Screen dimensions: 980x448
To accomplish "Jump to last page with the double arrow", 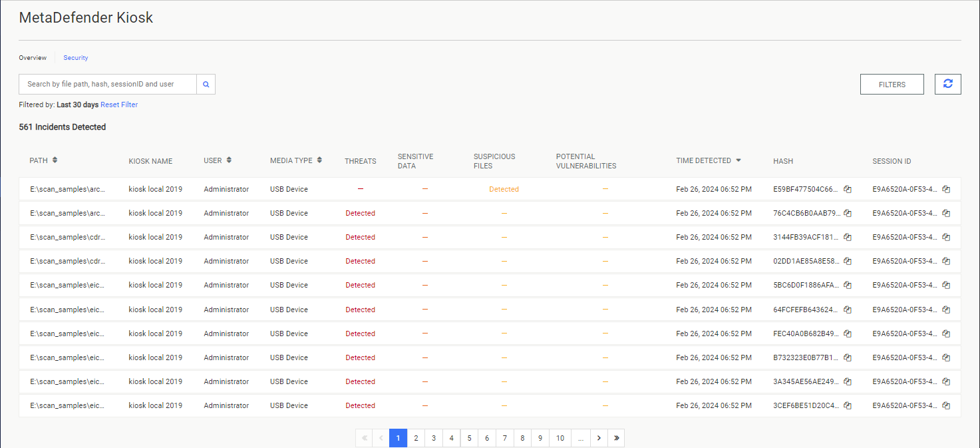I will click(x=617, y=438).
